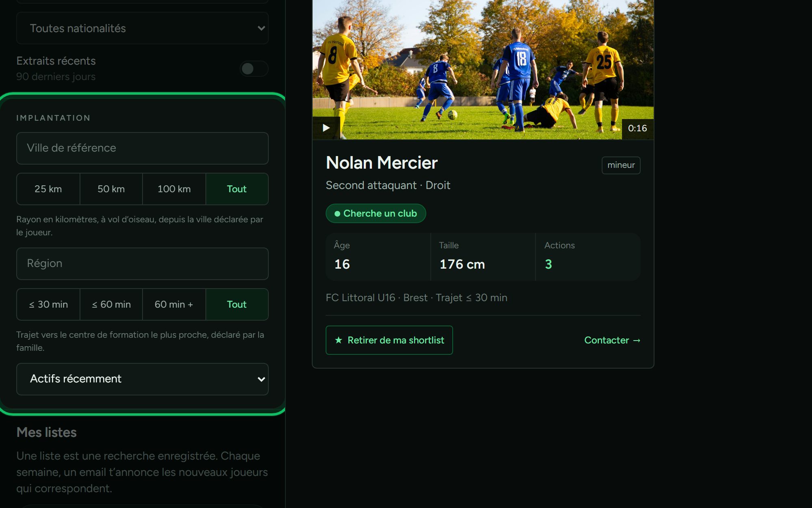This screenshot has width=812, height=508.
Task: Click the mineur tag
Action: pos(621,165)
